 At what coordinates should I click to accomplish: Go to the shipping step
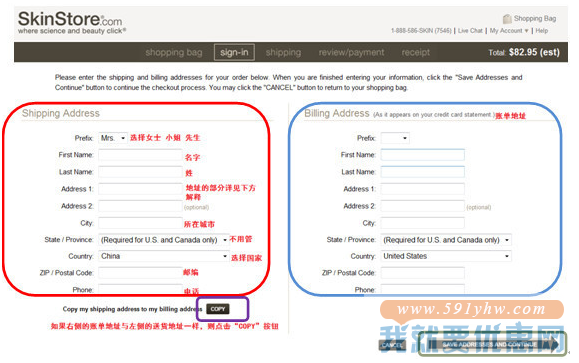(x=283, y=52)
